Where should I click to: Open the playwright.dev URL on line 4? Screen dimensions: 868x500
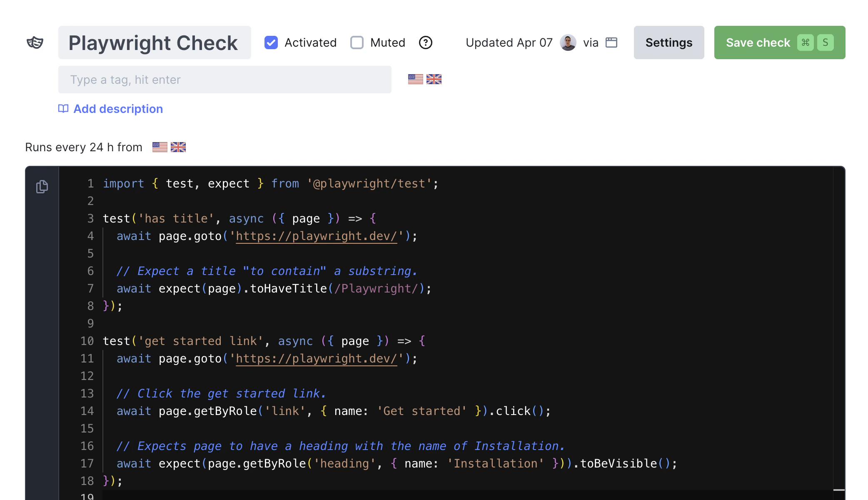(316, 236)
